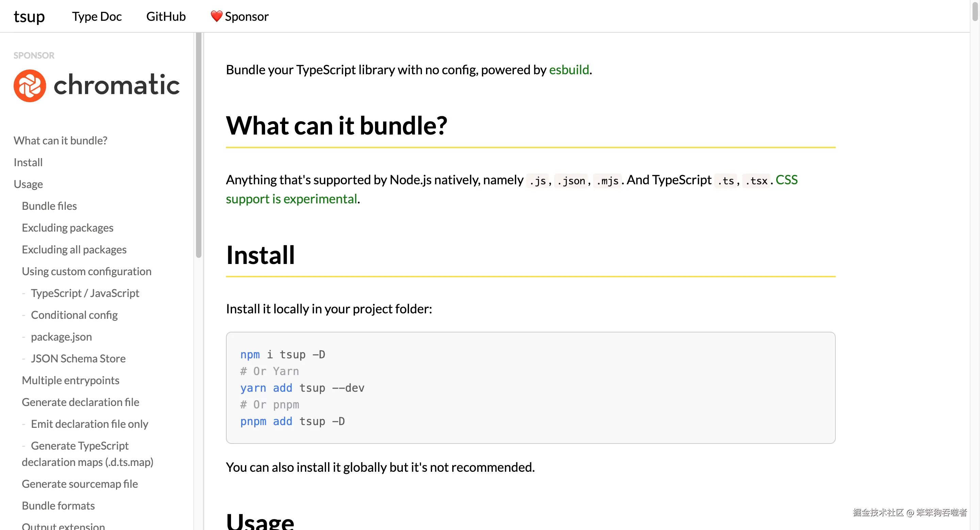Click the red heart Sponsor icon
Screen dimensions: 980x530
pyautogui.click(x=216, y=16)
